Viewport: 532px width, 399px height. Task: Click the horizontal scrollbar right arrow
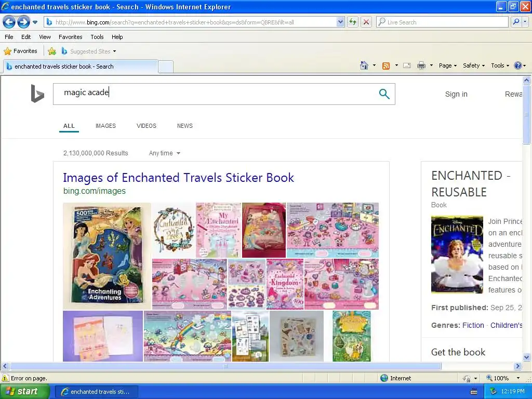(518, 366)
